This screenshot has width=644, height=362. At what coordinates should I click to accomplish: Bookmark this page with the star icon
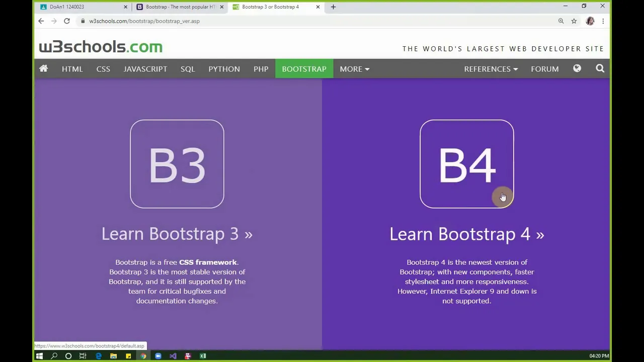click(574, 21)
